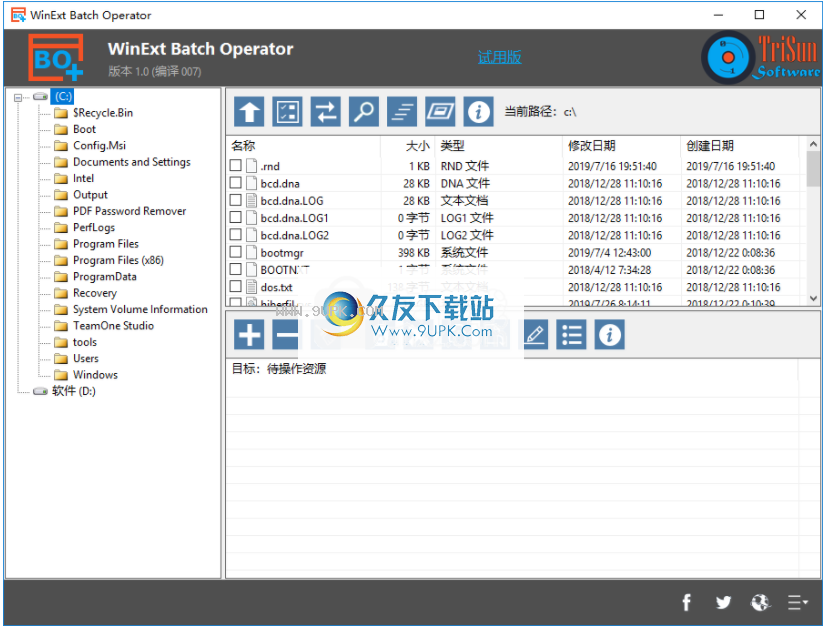The height and width of the screenshot is (628, 823).
Task: Click the parallelogram view toolbar icon
Action: tap(440, 111)
